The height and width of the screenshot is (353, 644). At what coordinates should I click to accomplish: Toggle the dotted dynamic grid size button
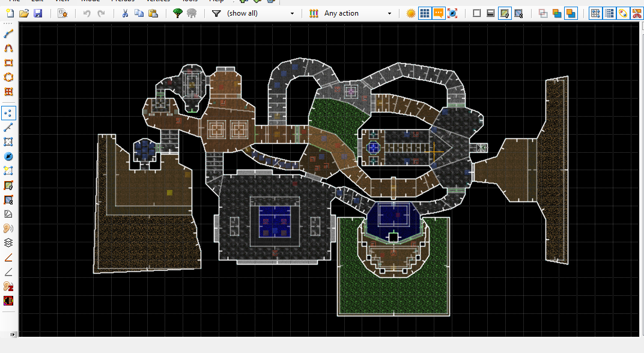(609, 13)
